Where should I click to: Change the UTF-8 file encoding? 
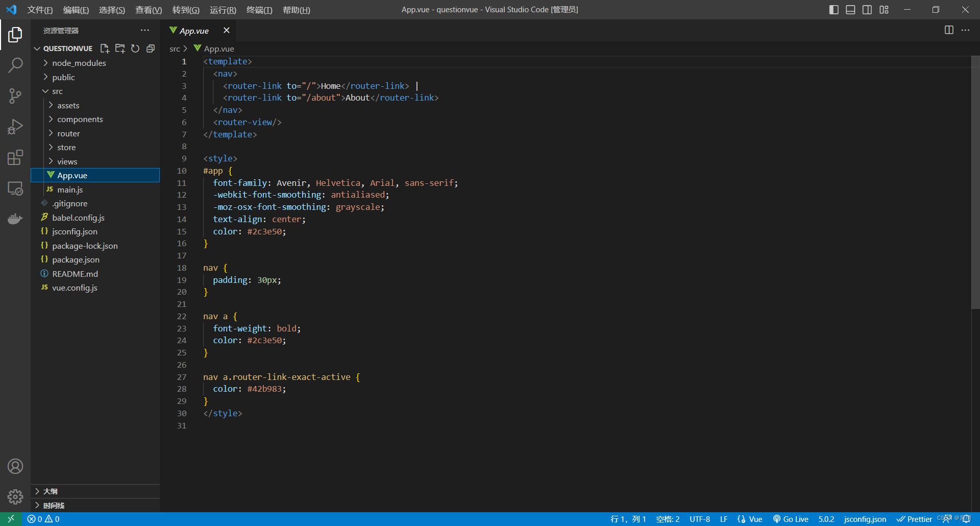pos(700,519)
